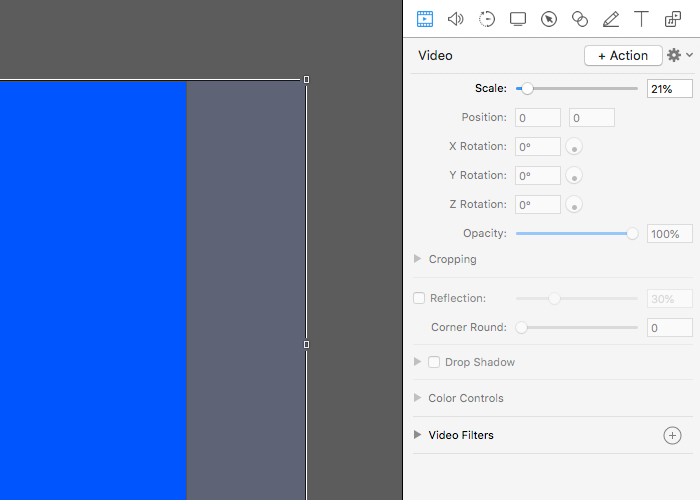Open the Annotations pencil icon tab
The width and height of the screenshot is (700, 500).
click(x=611, y=19)
